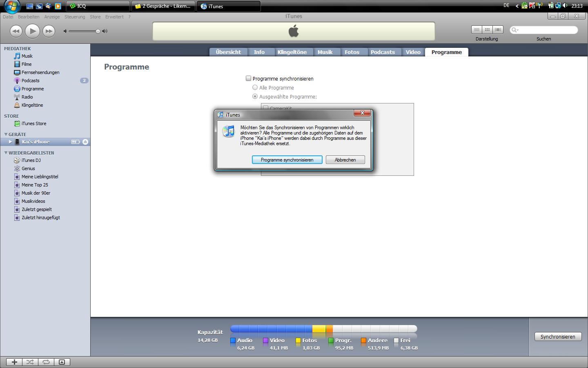Skip to the next track
The width and height of the screenshot is (588, 368).
pos(49,31)
